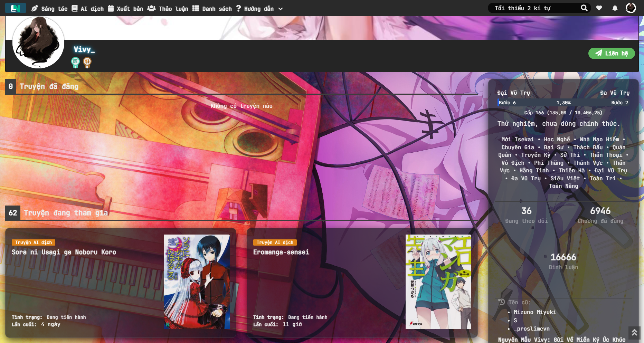Screen dimensions: 644x343
Task: Click the people icon beside Thảo luận
Action: [151, 8]
